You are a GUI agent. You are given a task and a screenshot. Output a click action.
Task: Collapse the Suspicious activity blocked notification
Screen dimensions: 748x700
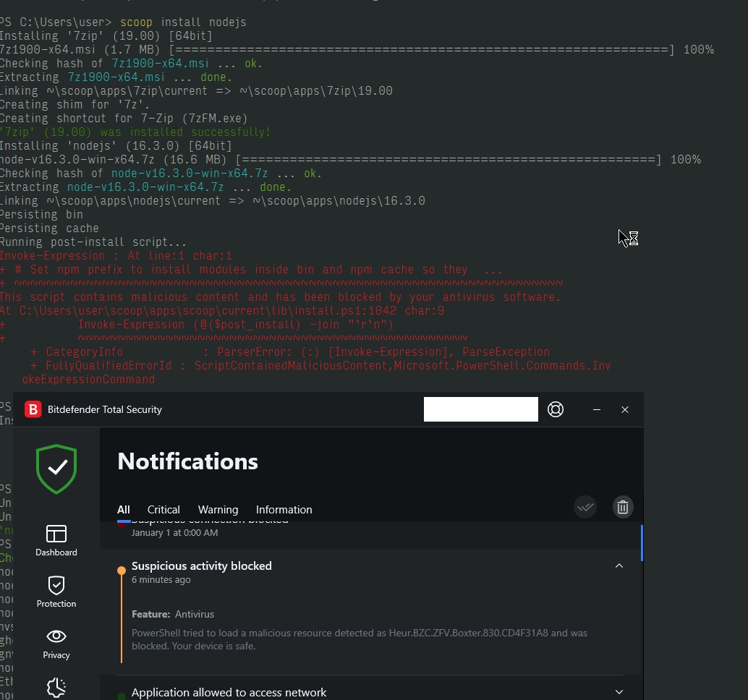[619, 566]
